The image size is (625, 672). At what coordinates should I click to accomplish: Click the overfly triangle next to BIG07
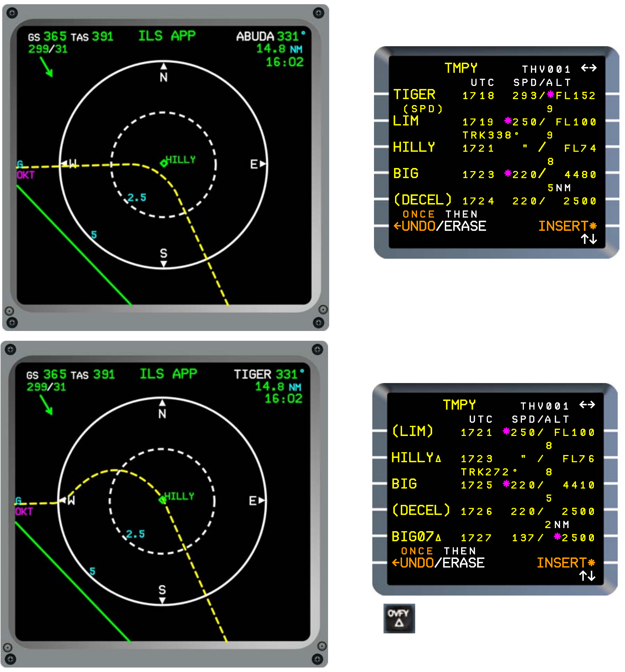438,538
